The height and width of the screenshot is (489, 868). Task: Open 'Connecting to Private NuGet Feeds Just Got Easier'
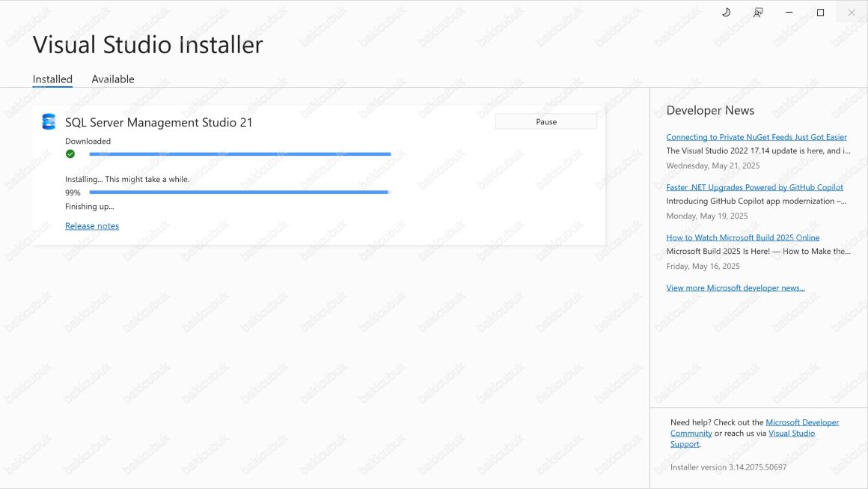coord(756,136)
